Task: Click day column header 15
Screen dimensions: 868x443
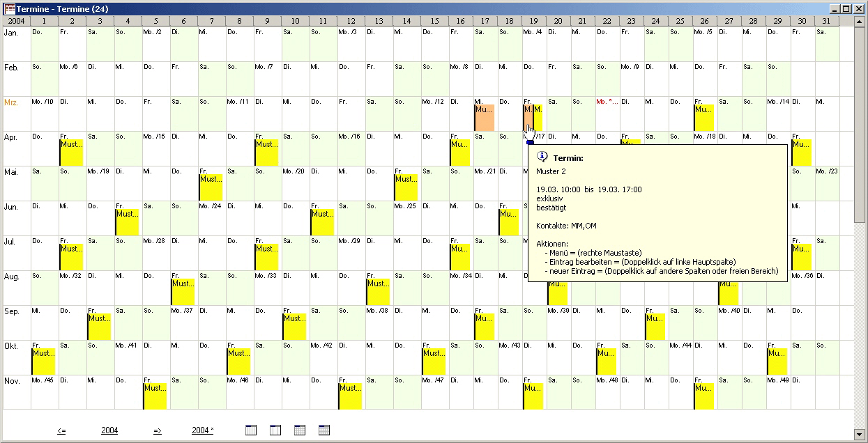Action: tap(435, 22)
